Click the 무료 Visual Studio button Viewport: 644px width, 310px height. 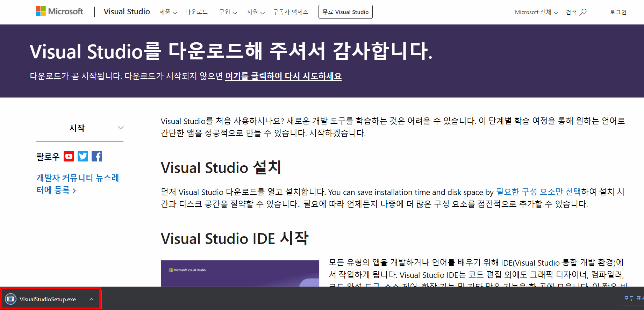point(345,12)
